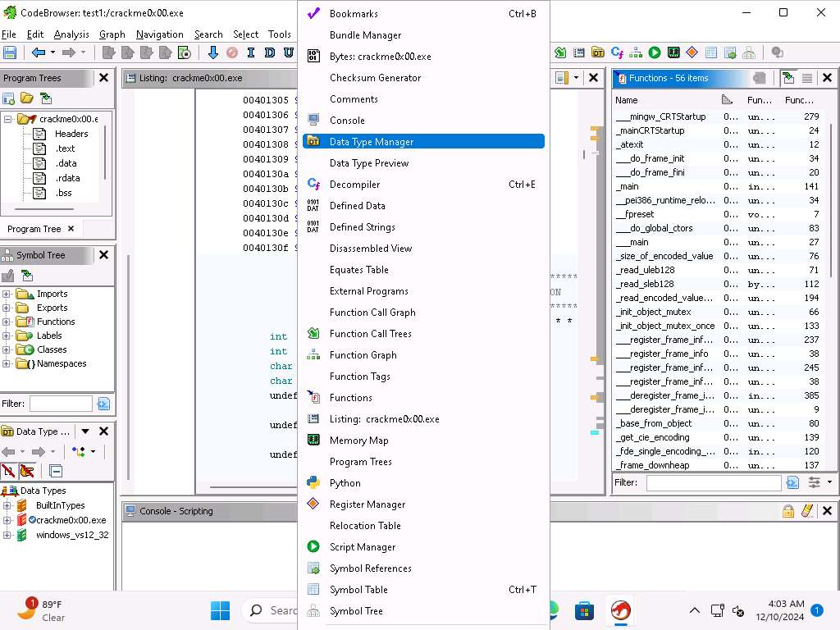The width and height of the screenshot is (840, 630).
Task: Click the Register Manager diamond icon
Action: (x=692, y=52)
